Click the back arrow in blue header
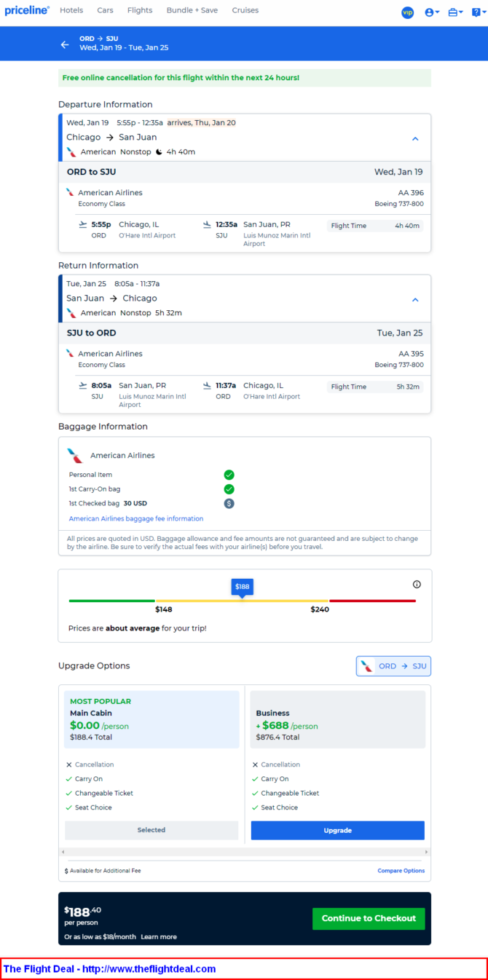The width and height of the screenshot is (488, 980). [x=65, y=44]
